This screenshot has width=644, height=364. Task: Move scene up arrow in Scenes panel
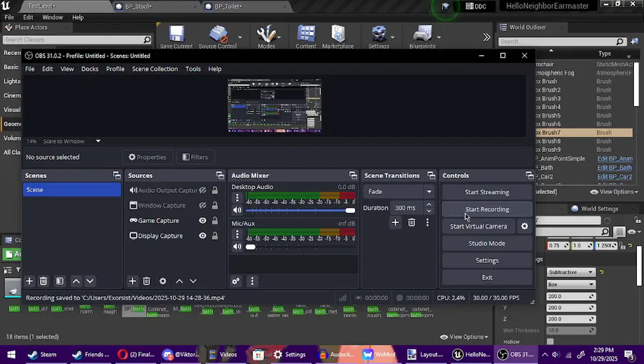pos(76,281)
